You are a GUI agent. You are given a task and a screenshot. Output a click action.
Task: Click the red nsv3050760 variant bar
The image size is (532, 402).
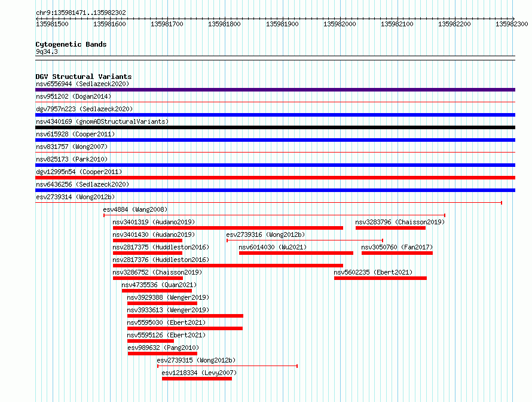(397, 253)
